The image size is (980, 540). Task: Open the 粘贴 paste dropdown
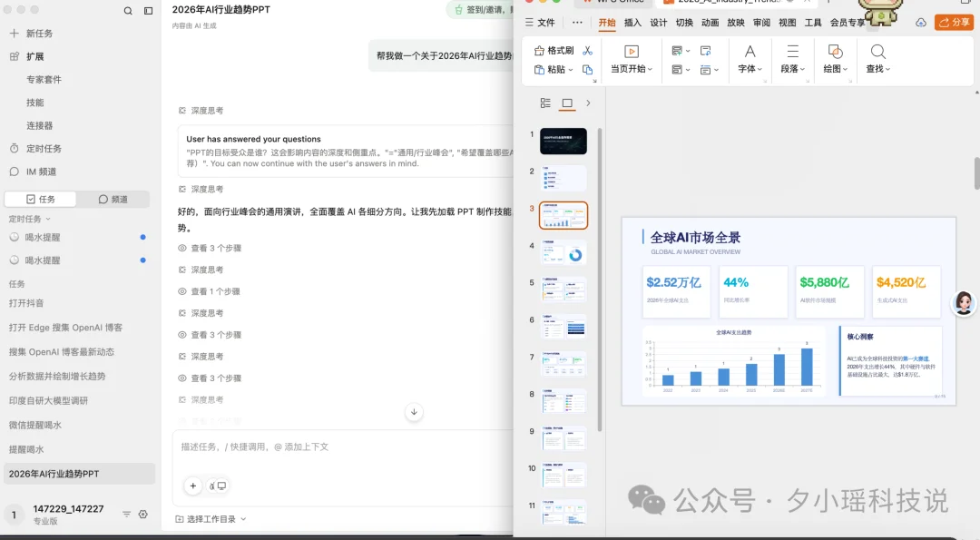point(554,69)
